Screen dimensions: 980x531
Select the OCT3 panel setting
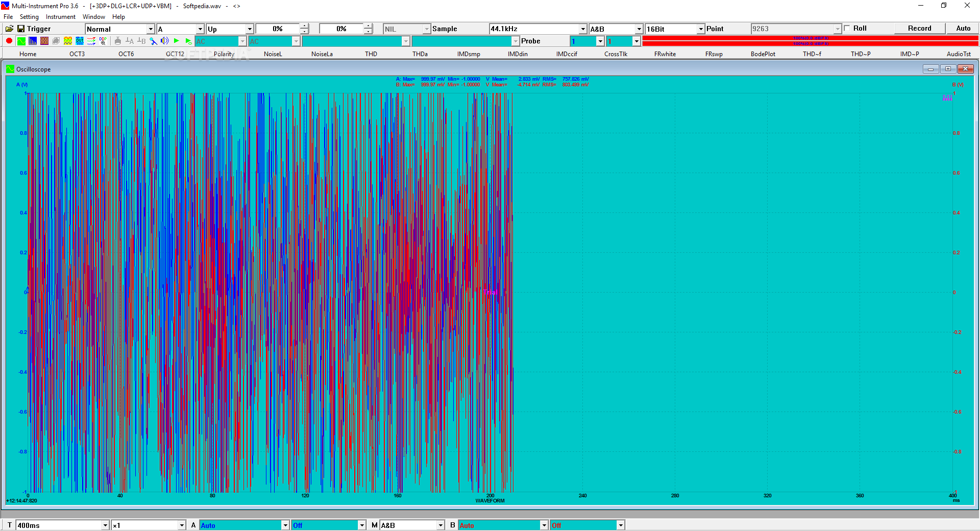coord(77,54)
